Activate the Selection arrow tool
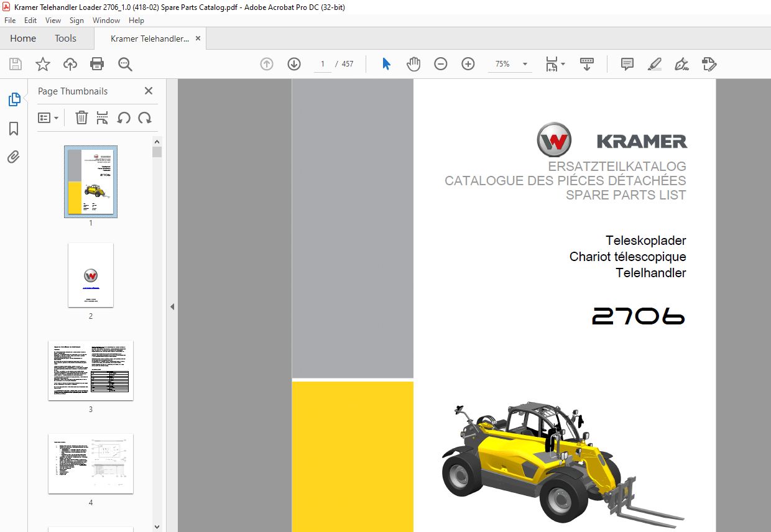Viewport: 771px width, 532px height. click(386, 63)
